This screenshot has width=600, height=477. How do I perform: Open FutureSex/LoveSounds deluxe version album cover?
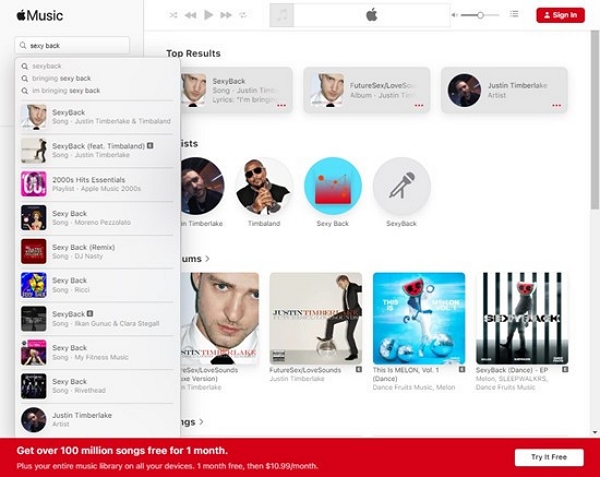[x=220, y=318]
